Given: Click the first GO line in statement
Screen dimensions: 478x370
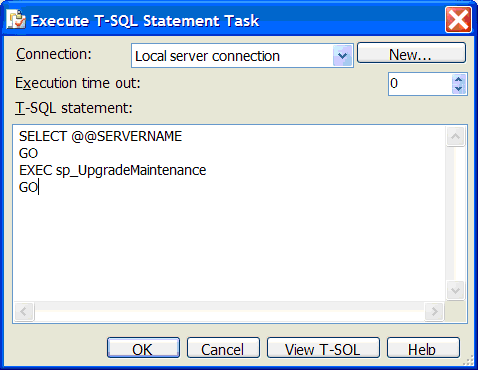Looking at the screenshot, I should coord(29,153).
